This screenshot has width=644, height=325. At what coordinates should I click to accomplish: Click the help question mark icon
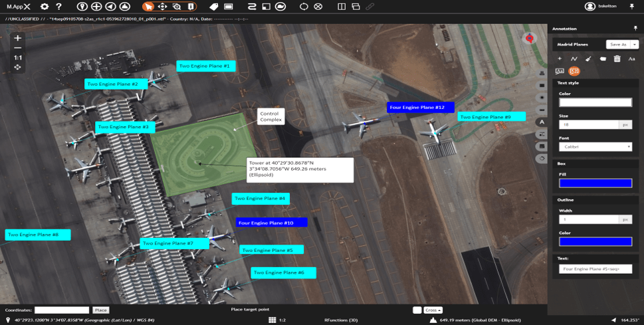[58, 6]
